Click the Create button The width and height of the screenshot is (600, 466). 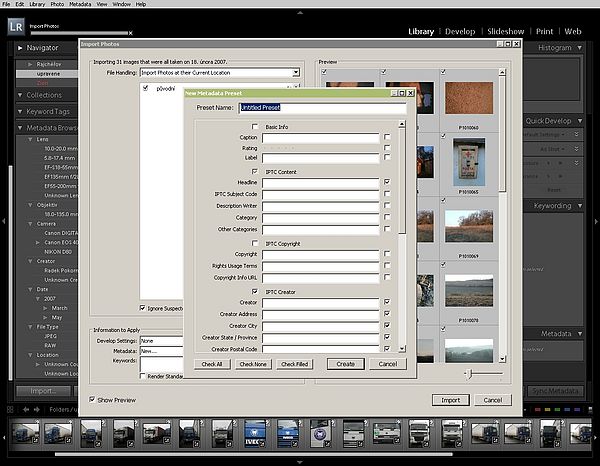[x=345, y=364]
